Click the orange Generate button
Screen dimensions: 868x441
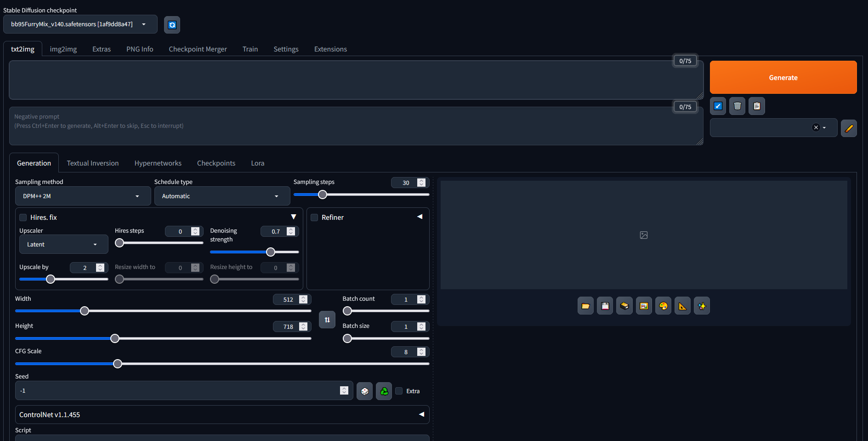(x=783, y=77)
